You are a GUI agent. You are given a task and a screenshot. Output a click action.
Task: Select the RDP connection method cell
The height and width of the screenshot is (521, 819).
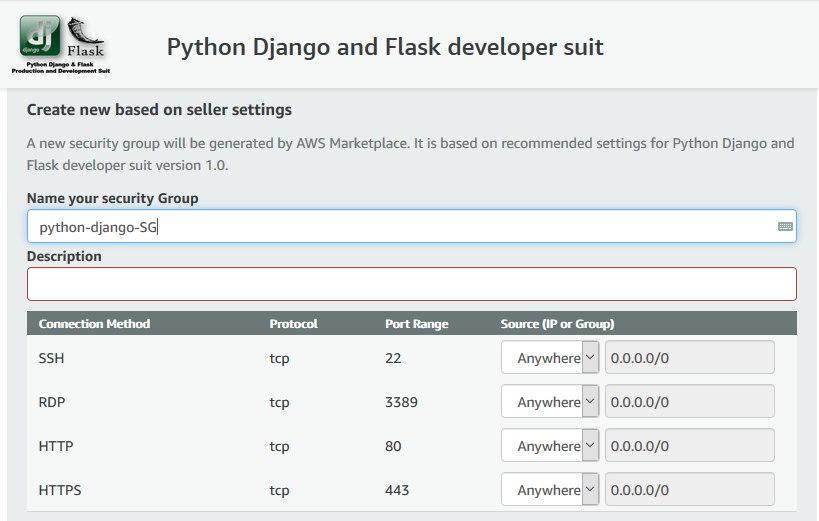(52, 402)
